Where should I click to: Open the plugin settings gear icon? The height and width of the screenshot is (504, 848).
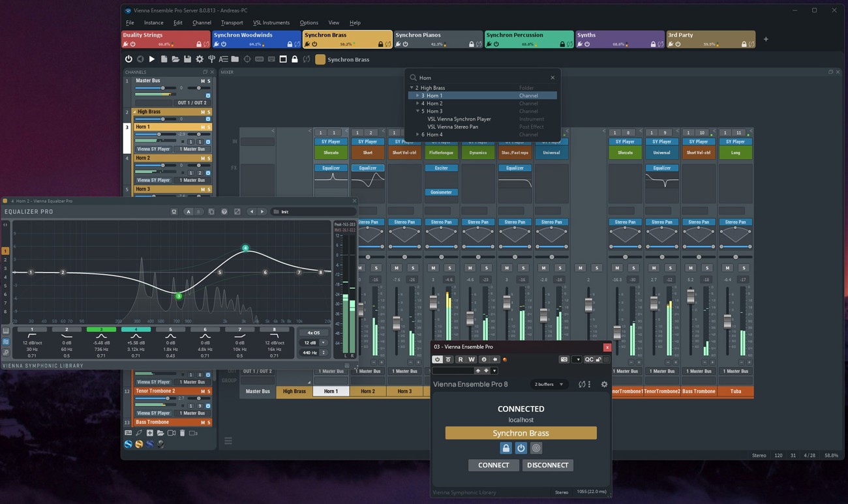click(604, 385)
